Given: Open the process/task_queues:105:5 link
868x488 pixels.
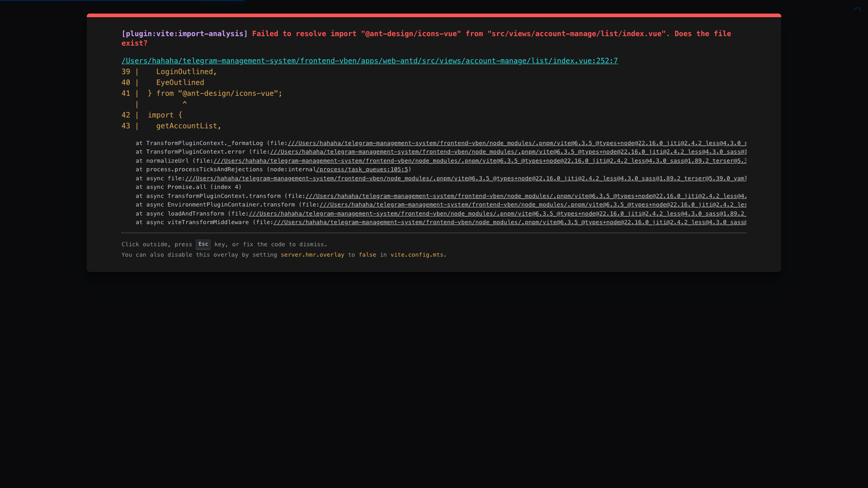Looking at the screenshot, I should [x=362, y=169].
